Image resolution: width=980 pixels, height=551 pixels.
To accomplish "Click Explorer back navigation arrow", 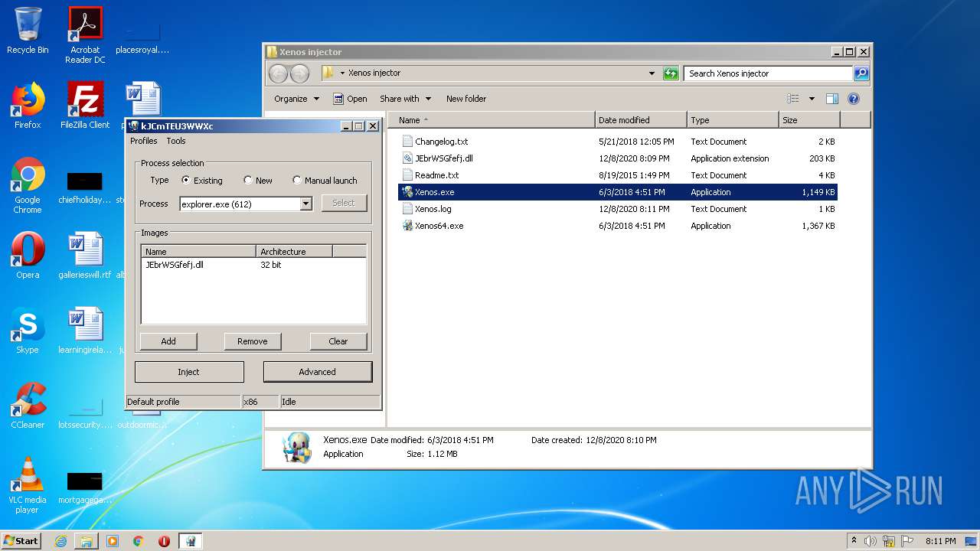I will [x=279, y=73].
